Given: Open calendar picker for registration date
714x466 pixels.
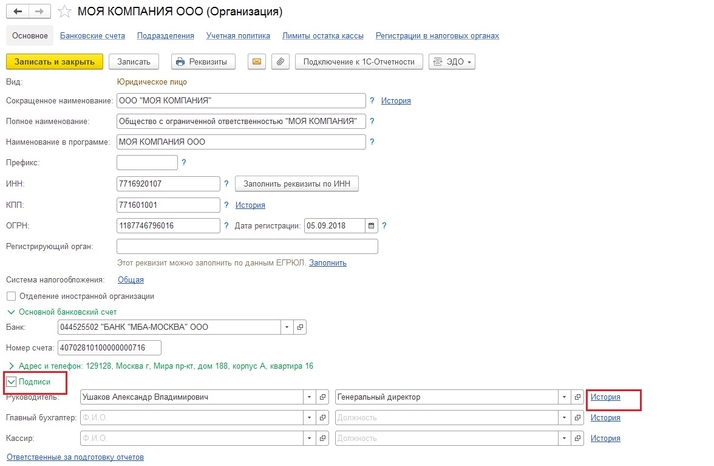Looking at the screenshot, I should point(373,225).
